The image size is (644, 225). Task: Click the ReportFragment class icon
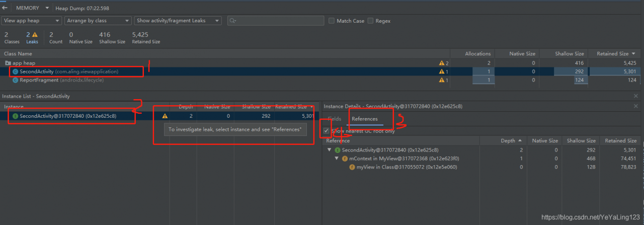tap(16, 80)
